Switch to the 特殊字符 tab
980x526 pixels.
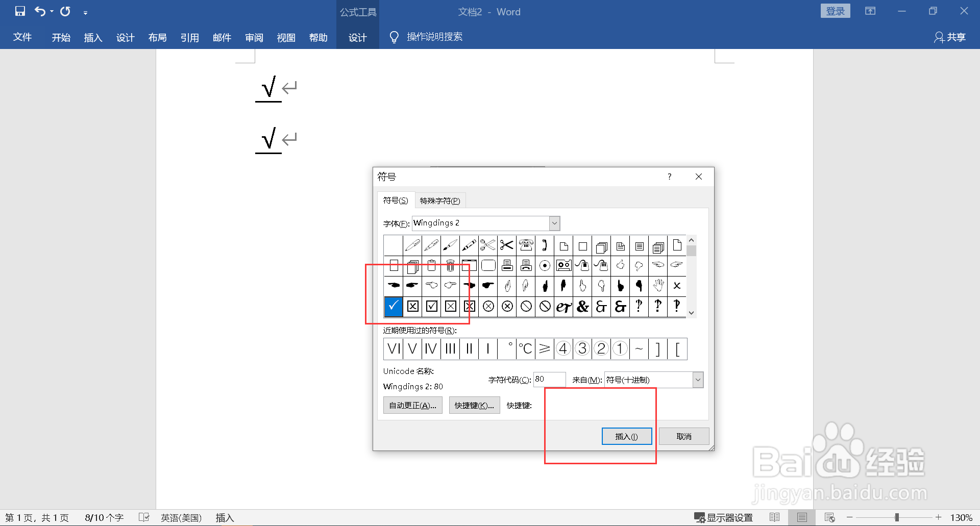click(x=440, y=200)
